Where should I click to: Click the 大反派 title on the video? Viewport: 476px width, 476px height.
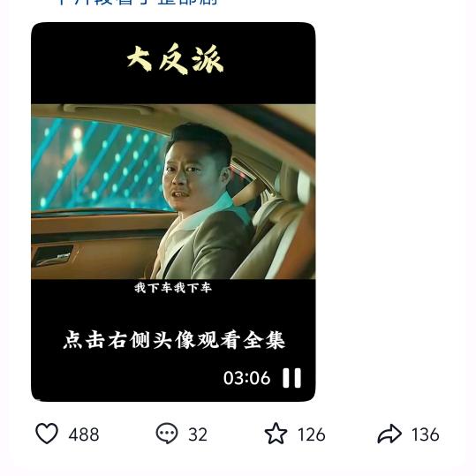pyautogui.click(x=175, y=59)
